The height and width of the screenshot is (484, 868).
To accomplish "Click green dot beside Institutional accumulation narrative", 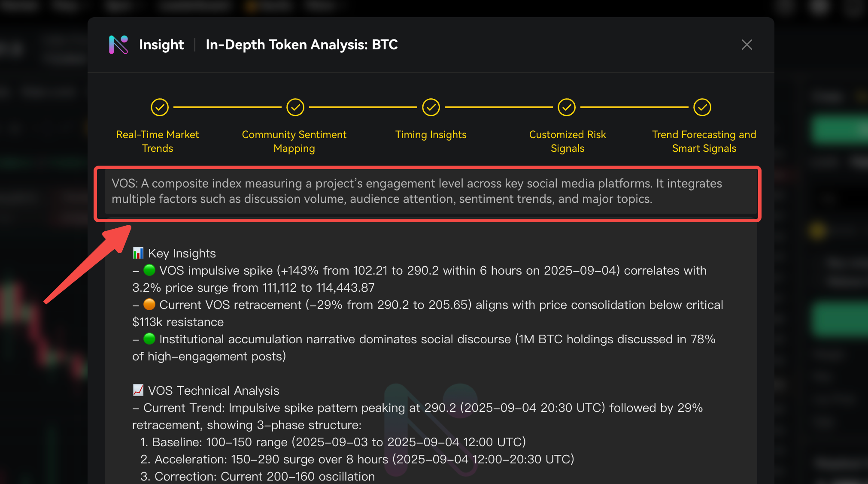I will [149, 339].
